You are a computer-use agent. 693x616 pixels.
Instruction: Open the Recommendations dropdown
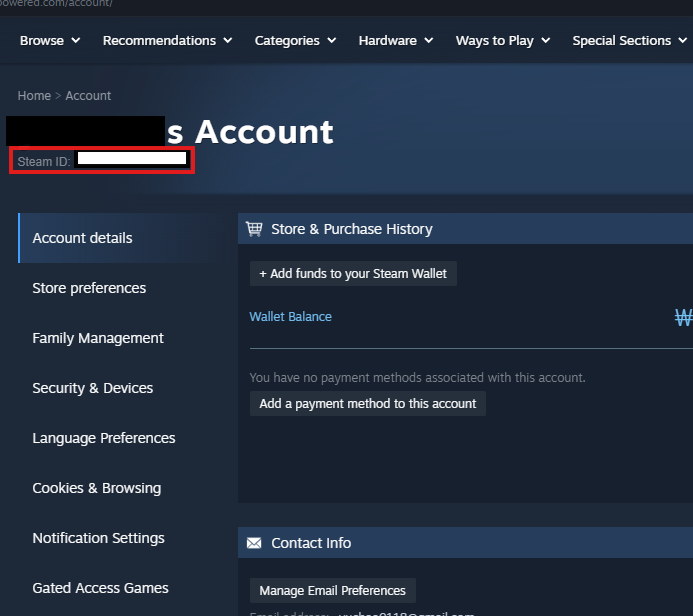click(x=167, y=41)
